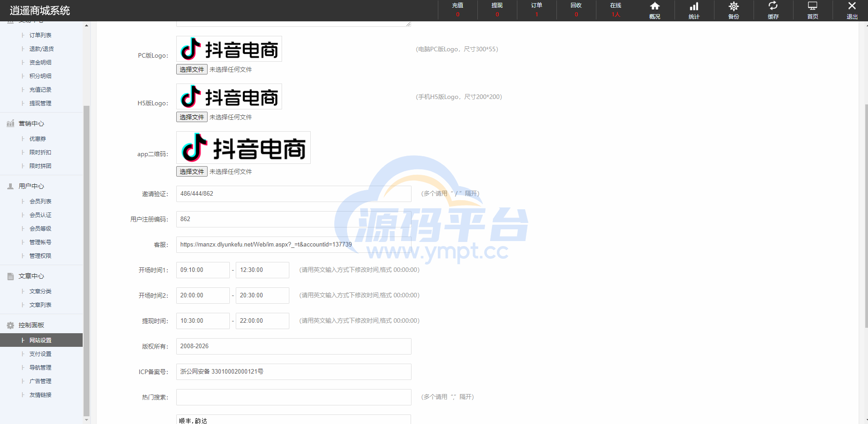Open 导航管理 in the sidebar

coord(41,367)
